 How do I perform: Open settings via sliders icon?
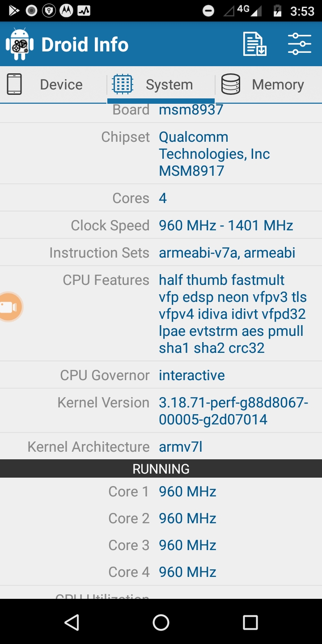tap(299, 44)
